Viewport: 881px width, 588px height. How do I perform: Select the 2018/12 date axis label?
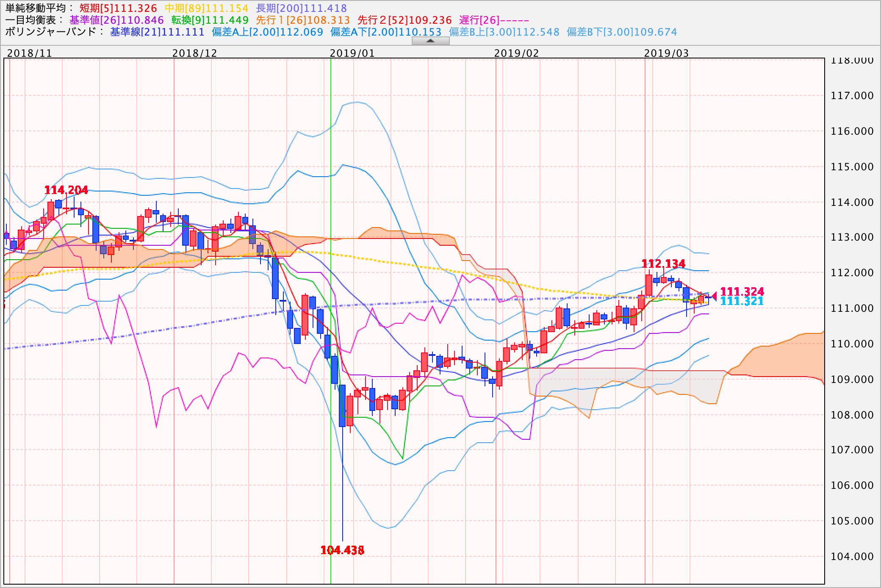click(195, 53)
